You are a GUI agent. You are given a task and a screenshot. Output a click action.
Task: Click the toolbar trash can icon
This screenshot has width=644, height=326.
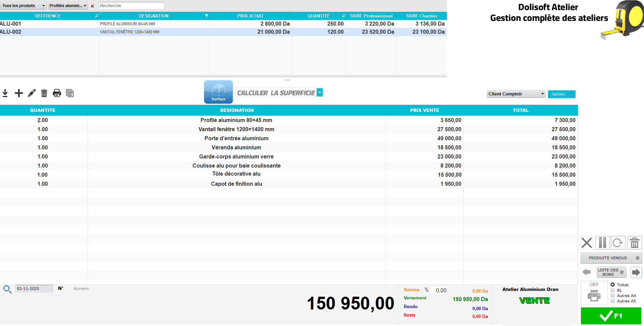pyautogui.click(x=44, y=93)
